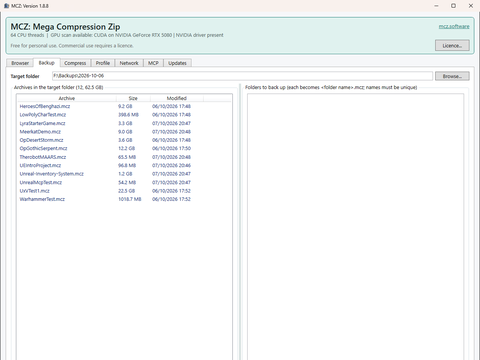This screenshot has width=480, height=360.
Task: Sort by the Size column header
Action: pos(133,98)
